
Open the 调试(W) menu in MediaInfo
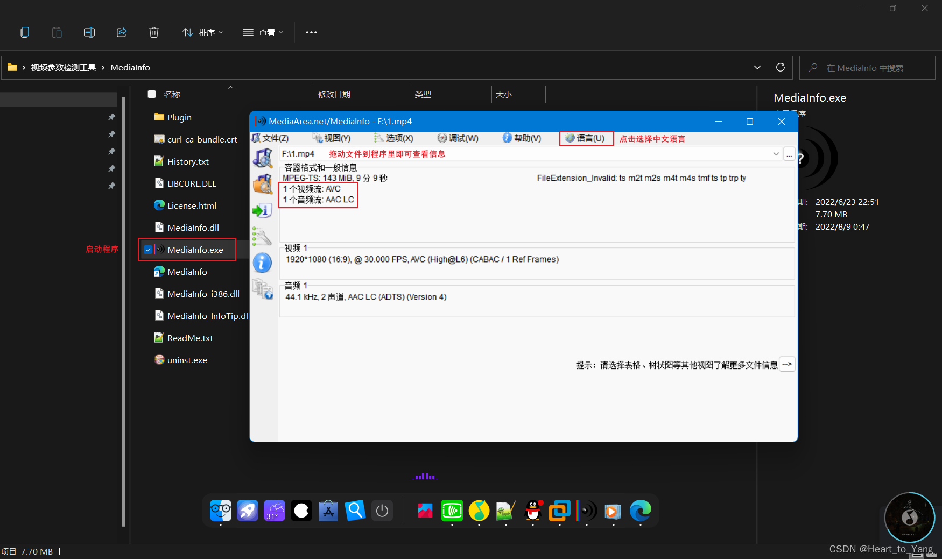click(458, 138)
